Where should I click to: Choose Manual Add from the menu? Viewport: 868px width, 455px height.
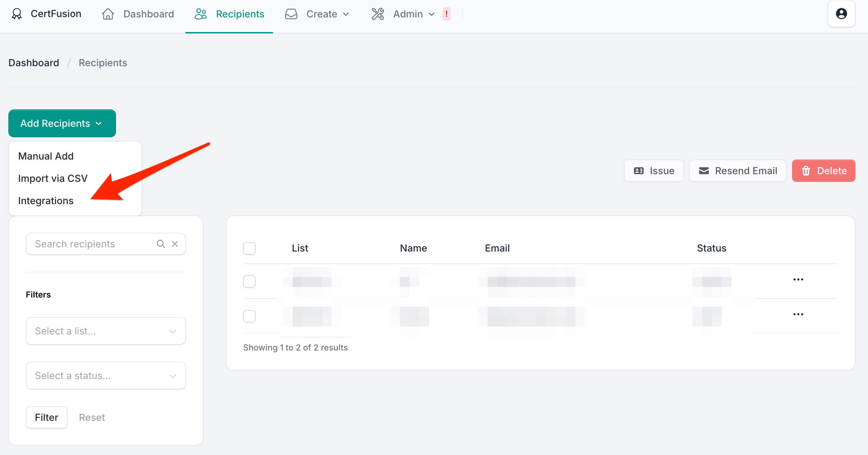pyautogui.click(x=46, y=156)
